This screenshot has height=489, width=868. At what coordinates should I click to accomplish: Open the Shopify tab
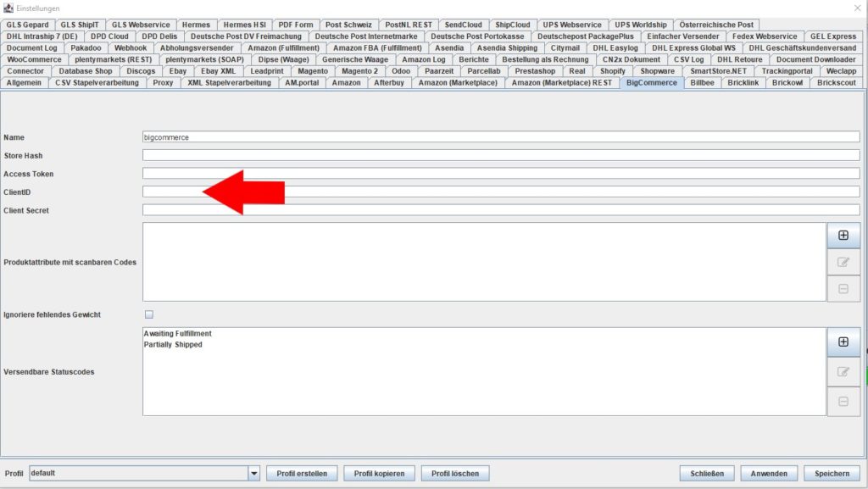(x=612, y=71)
